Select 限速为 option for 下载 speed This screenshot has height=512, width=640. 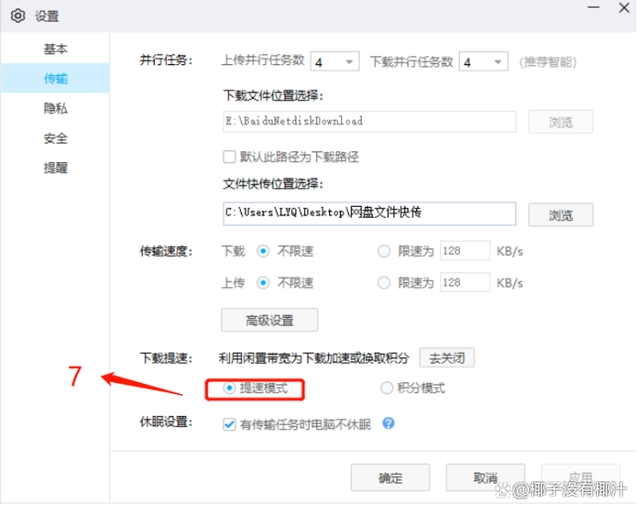[x=384, y=251]
